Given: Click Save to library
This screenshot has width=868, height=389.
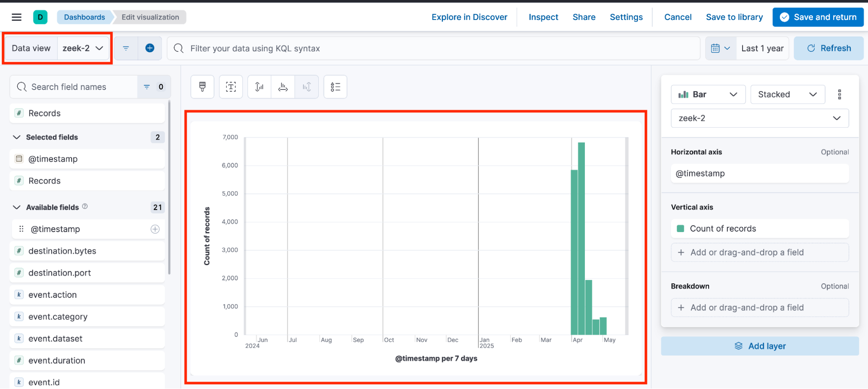Looking at the screenshot, I should coord(734,17).
